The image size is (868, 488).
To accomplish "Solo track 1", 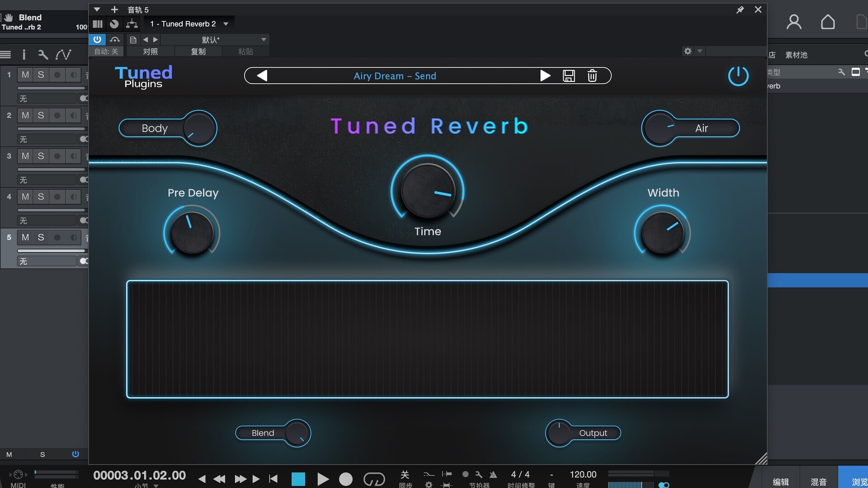I will coord(41,75).
